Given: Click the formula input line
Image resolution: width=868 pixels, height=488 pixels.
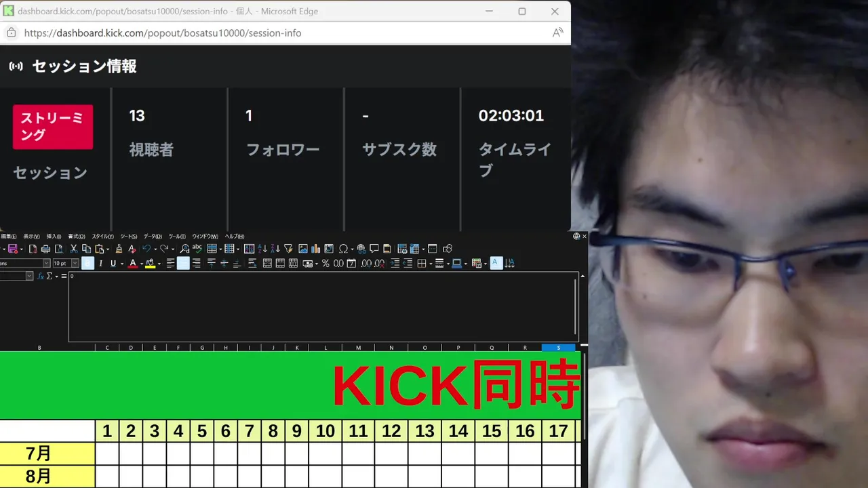Looking at the screenshot, I should click(x=323, y=307).
